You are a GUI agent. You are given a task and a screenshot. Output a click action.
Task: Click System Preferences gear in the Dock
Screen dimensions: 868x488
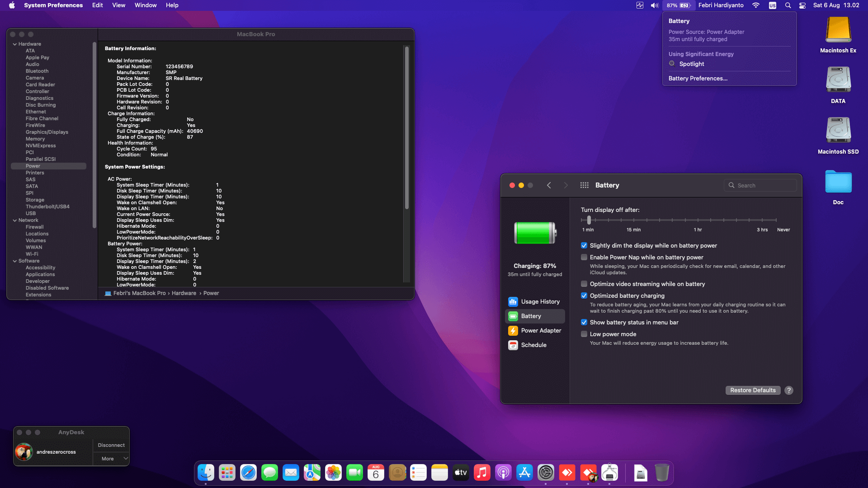click(546, 473)
